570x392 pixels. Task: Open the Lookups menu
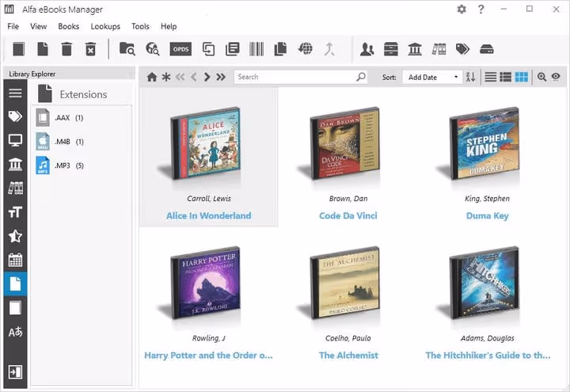105,26
